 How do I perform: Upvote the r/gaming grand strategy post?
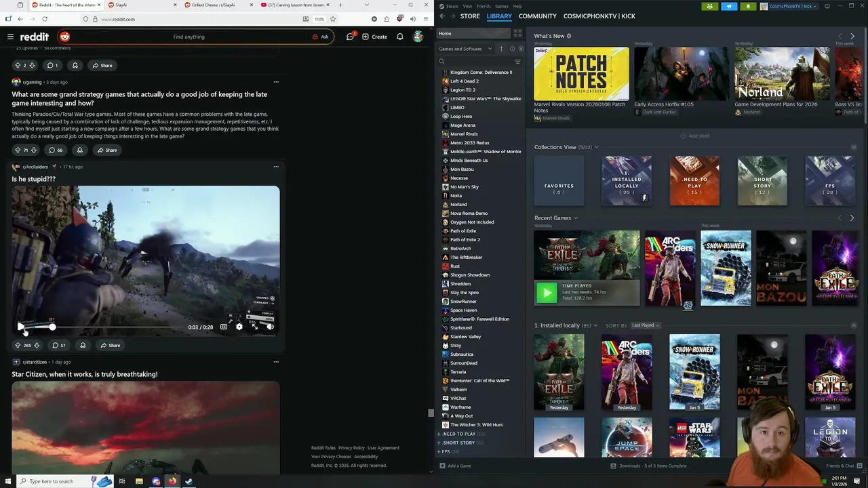(x=18, y=150)
